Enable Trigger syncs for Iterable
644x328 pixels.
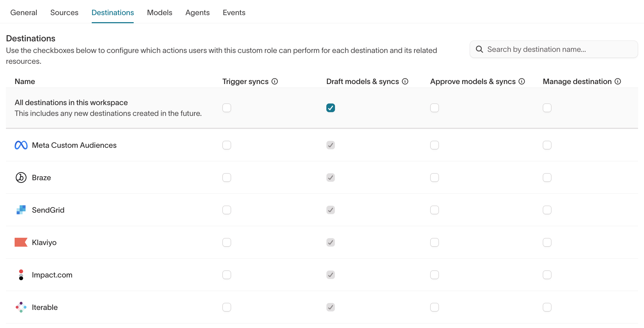pos(227,307)
